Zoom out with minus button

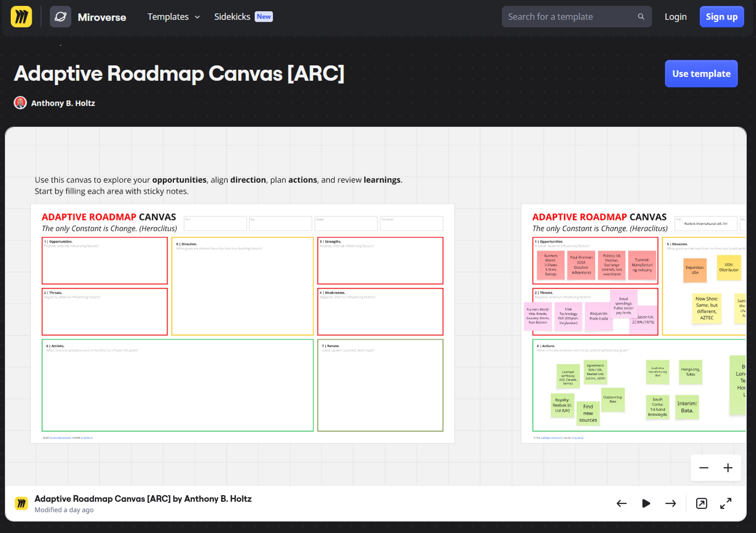[x=704, y=468]
